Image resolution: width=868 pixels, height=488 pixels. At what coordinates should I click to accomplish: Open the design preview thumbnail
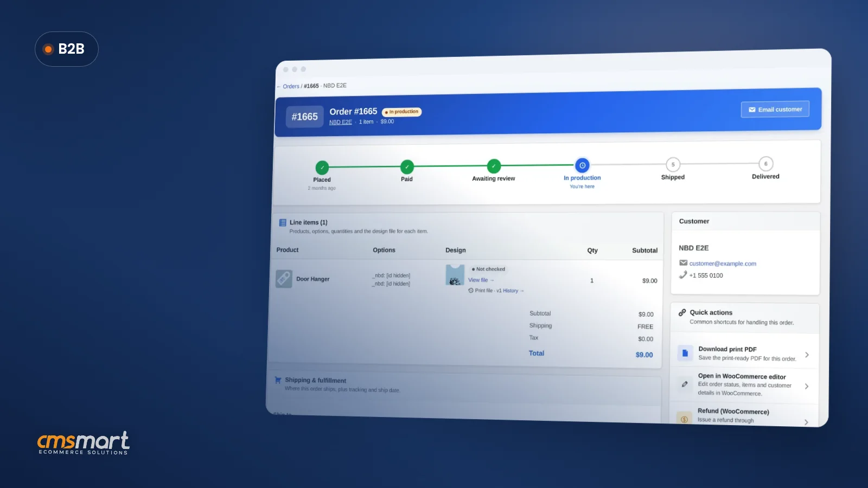pos(455,275)
